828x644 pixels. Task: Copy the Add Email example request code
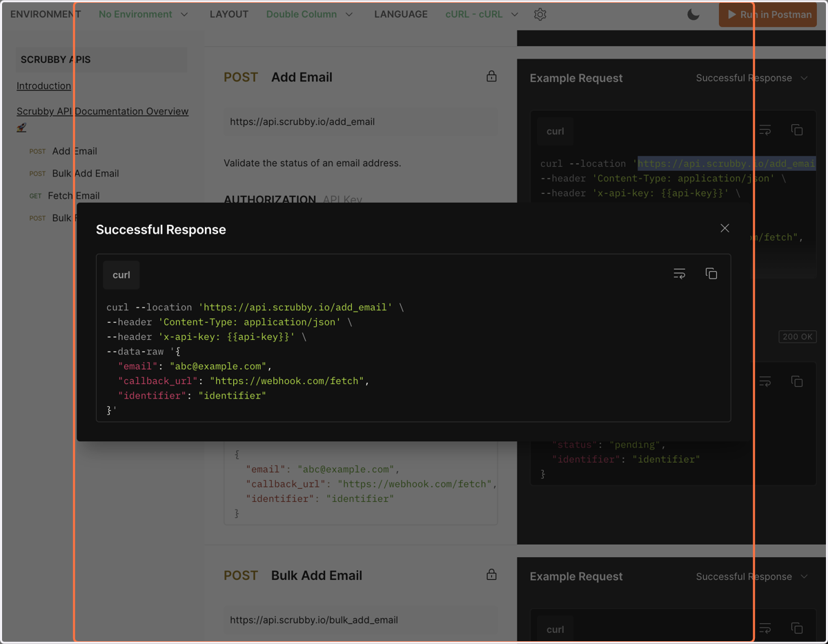coord(797,130)
